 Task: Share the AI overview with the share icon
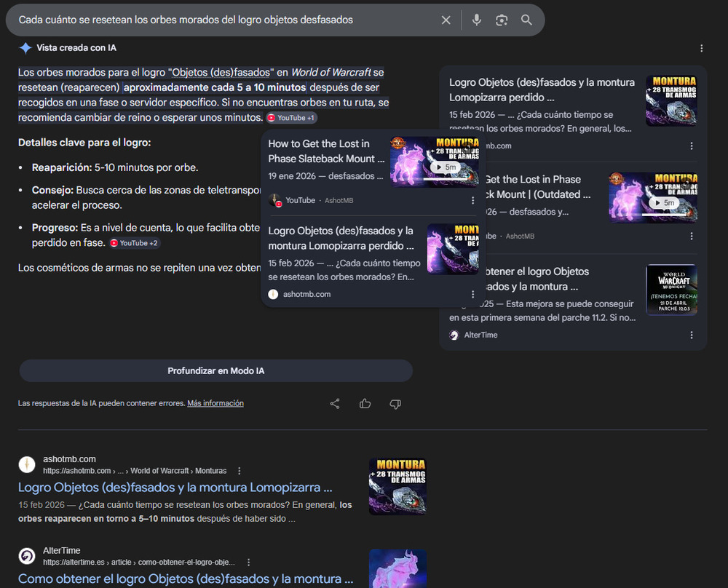pyautogui.click(x=335, y=404)
